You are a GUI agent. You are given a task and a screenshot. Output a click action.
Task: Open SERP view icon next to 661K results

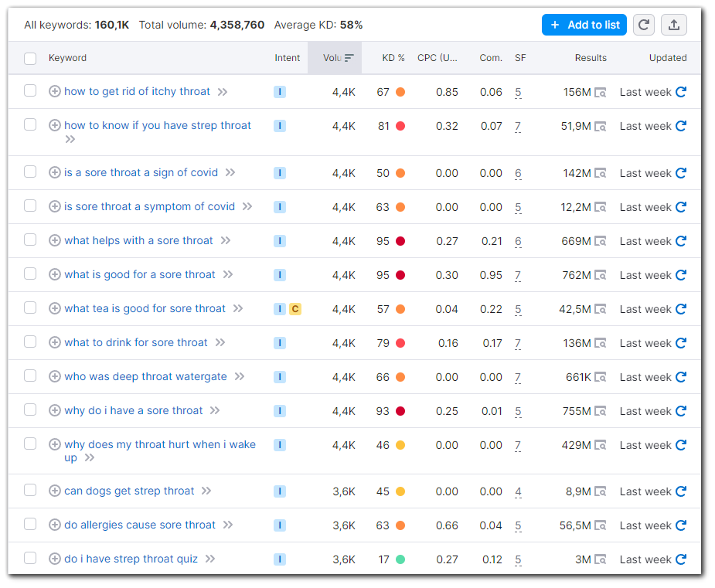tap(600, 377)
